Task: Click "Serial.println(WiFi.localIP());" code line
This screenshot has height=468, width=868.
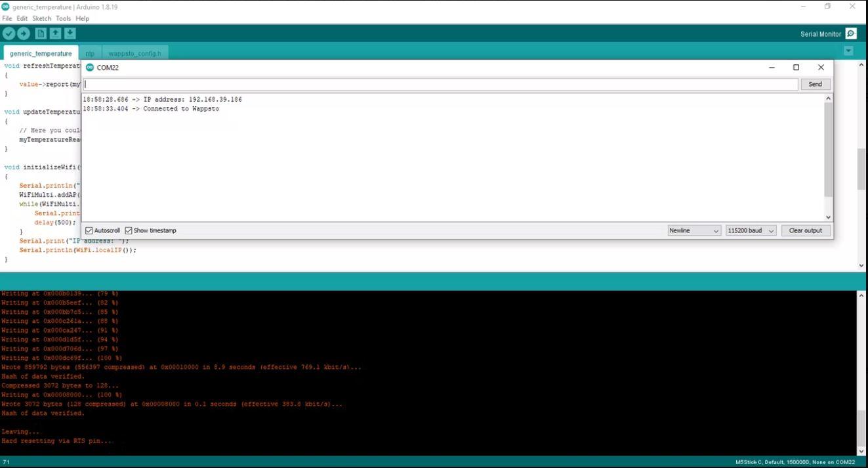Action: [78, 250]
